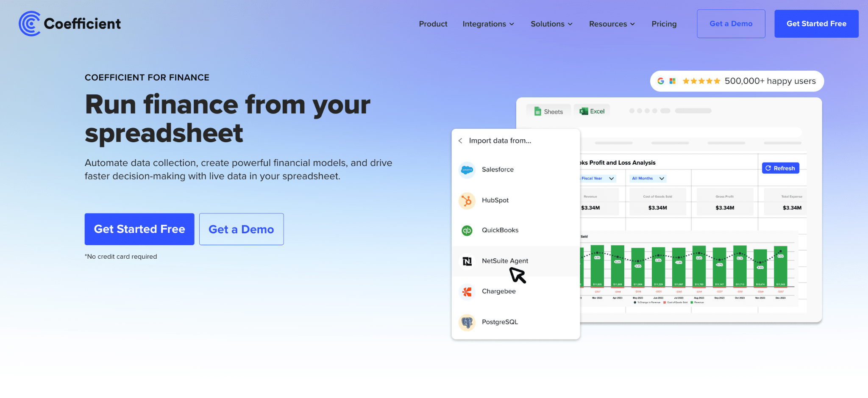This screenshot has width=868, height=398.
Task: Click the Coefficient logo icon
Action: pyautogui.click(x=30, y=24)
